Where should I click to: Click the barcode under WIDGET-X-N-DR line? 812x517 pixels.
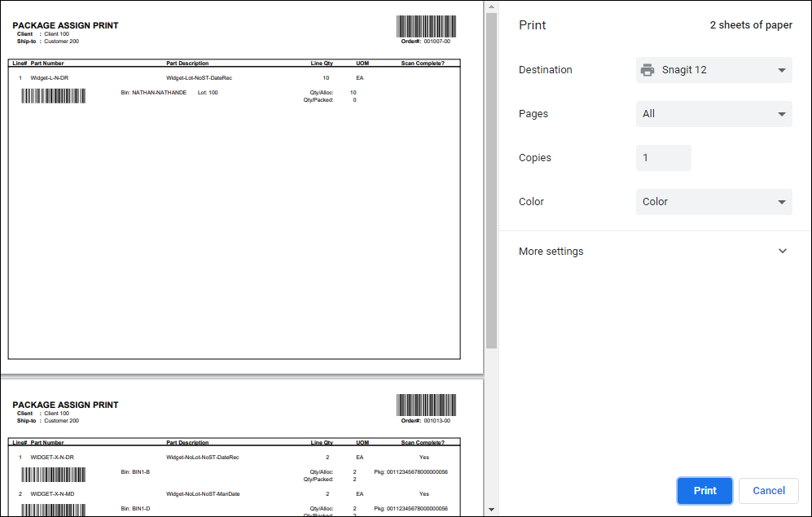(x=53, y=475)
